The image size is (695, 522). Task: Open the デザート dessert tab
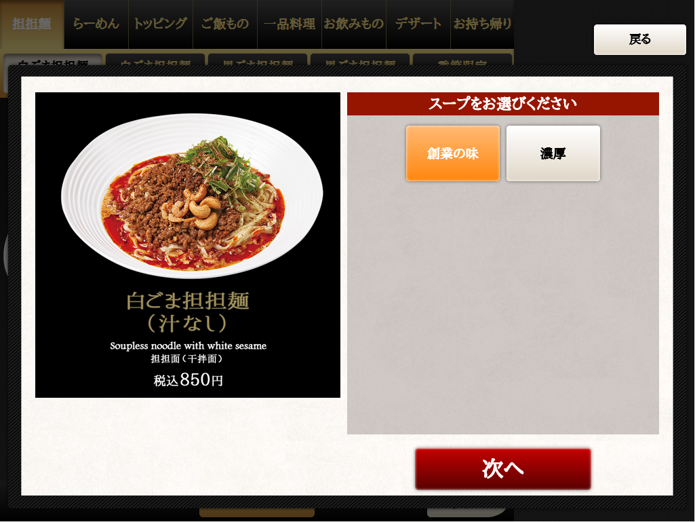point(418,24)
